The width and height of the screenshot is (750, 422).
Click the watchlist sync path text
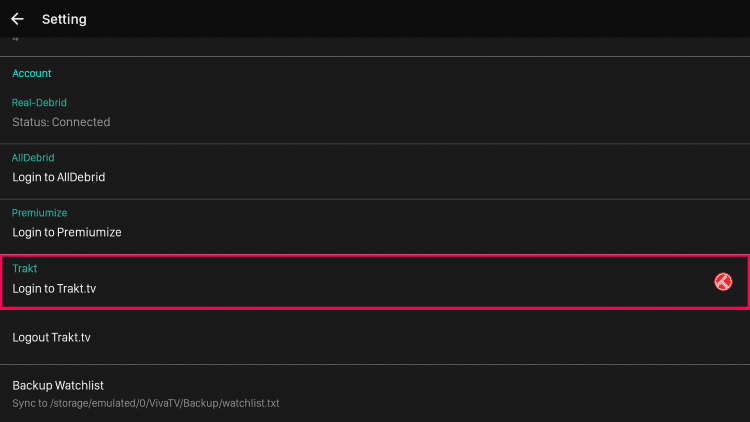tap(145, 403)
